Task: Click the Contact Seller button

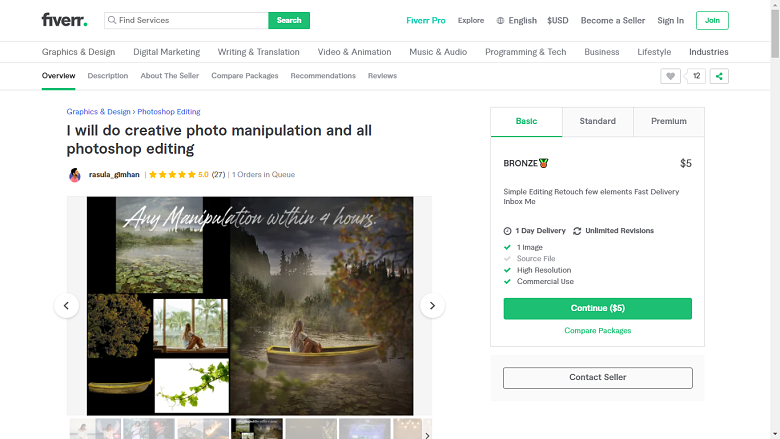Action: pos(597,378)
